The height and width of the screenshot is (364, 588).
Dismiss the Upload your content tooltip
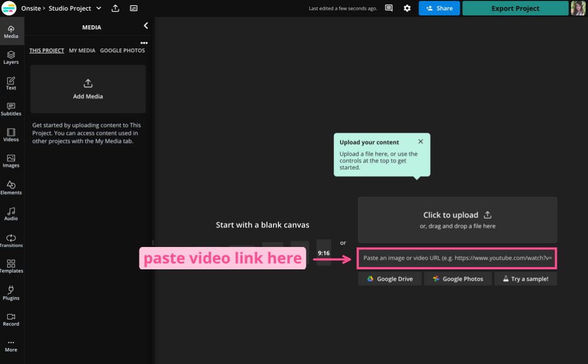[x=420, y=142]
